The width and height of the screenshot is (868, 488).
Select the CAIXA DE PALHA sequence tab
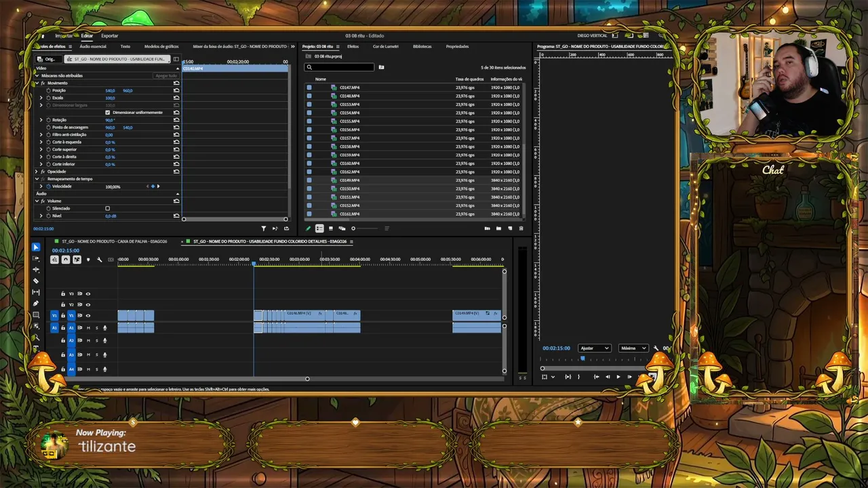pyautogui.click(x=114, y=241)
